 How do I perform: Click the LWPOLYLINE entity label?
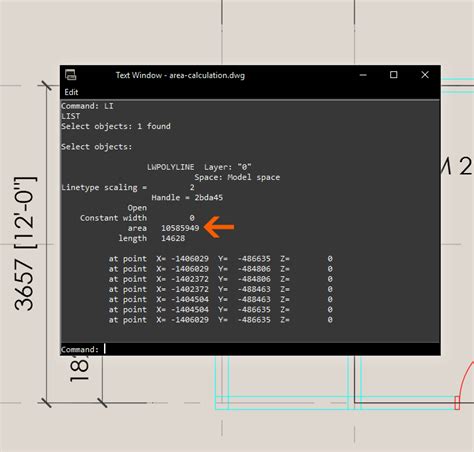(x=171, y=167)
